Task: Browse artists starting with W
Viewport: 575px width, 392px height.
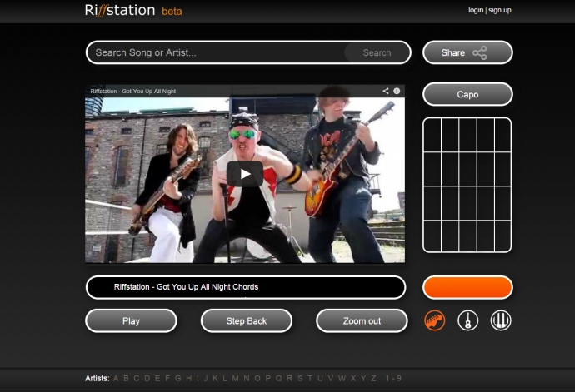Action: pyautogui.click(x=342, y=378)
